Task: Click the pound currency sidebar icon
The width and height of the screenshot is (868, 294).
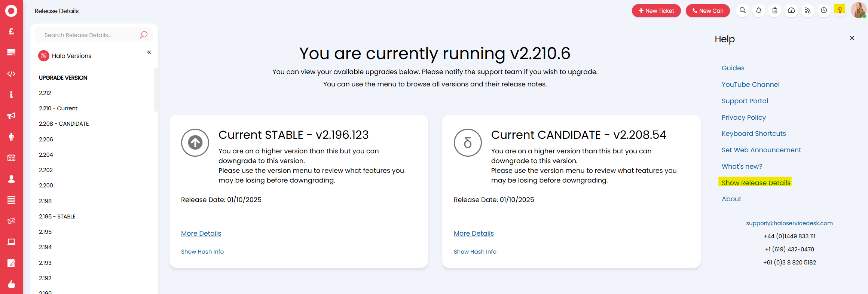Action: coord(11,31)
